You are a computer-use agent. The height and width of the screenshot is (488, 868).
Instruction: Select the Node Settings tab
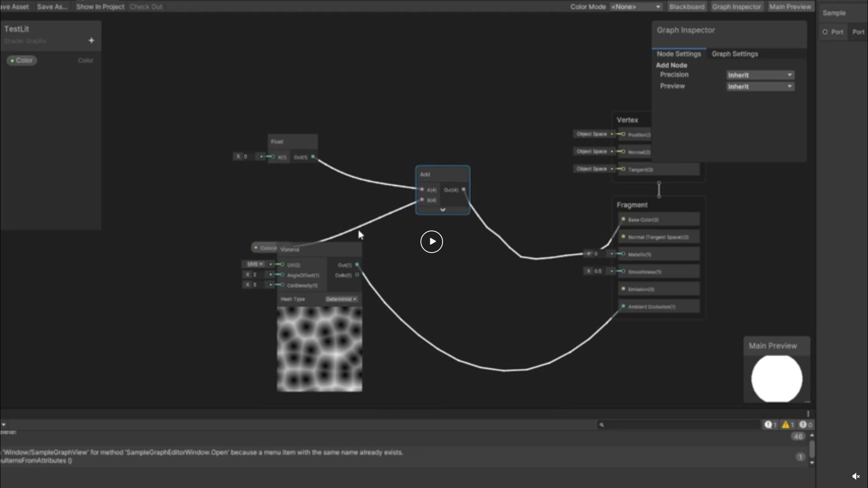click(x=679, y=54)
